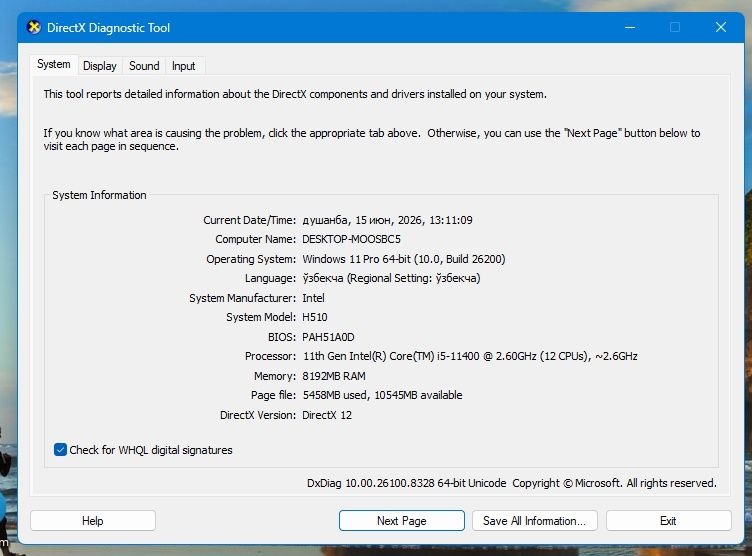Image resolution: width=752 pixels, height=556 pixels.
Task: Click Save All Information button
Action: tap(534, 521)
